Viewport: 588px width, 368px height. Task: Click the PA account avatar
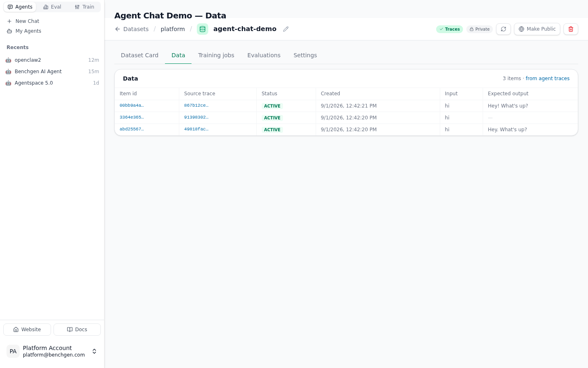click(x=13, y=351)
